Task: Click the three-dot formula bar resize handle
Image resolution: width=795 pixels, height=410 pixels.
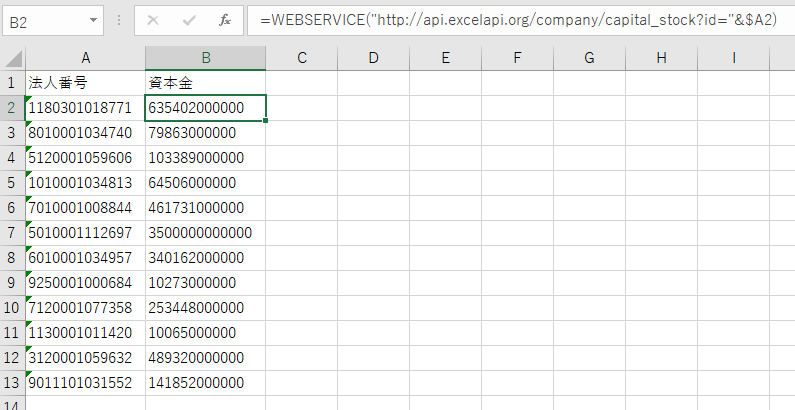Action: point(119,20)
